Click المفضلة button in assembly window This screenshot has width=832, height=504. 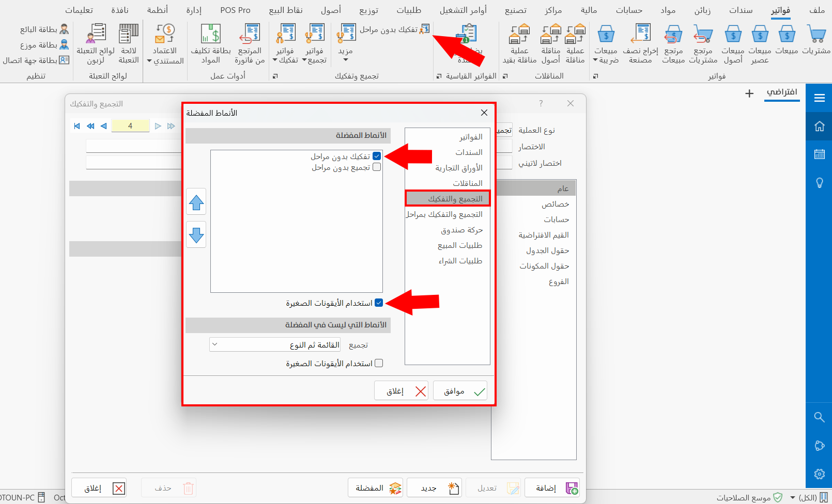376,488
